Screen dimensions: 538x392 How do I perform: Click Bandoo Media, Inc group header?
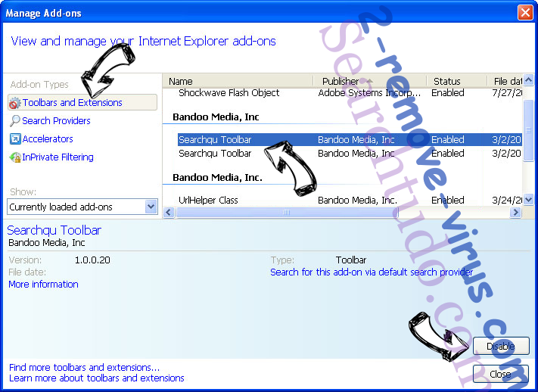click(x=216, y=117)
